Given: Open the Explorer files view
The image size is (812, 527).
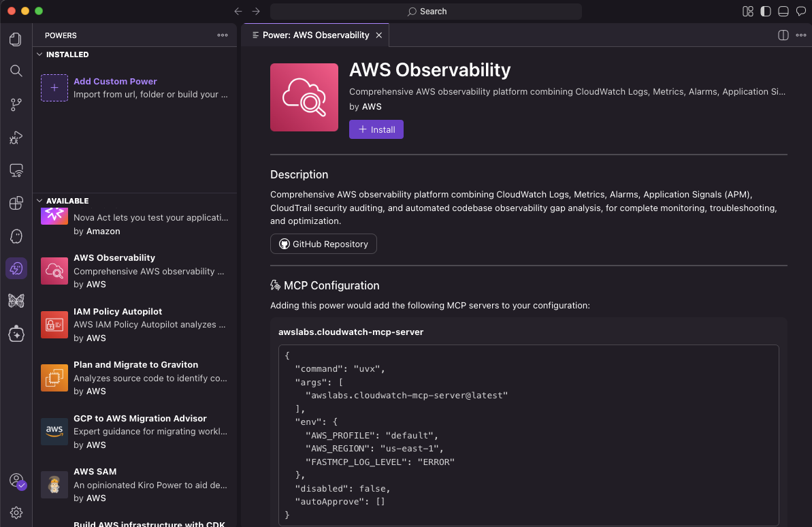Looking at the screenshot, I should coord(16,39).
